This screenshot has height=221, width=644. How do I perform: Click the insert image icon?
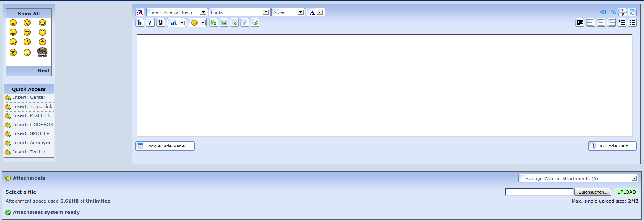224,23
